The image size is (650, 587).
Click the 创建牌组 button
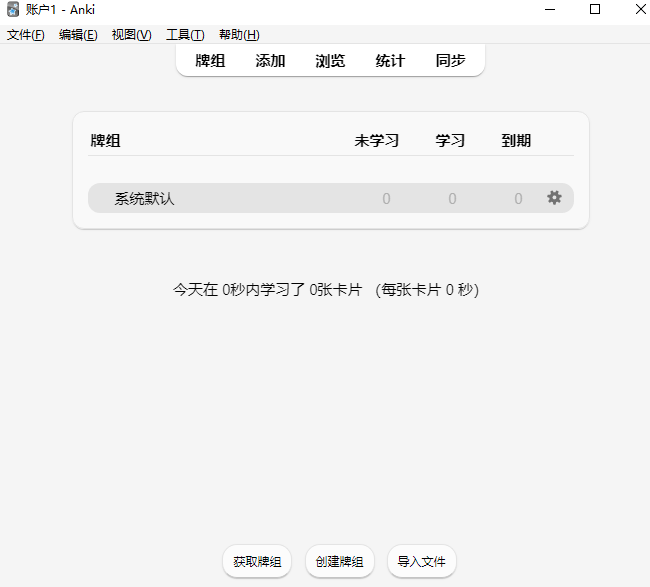pyautogui.click(x=340, y=562)
